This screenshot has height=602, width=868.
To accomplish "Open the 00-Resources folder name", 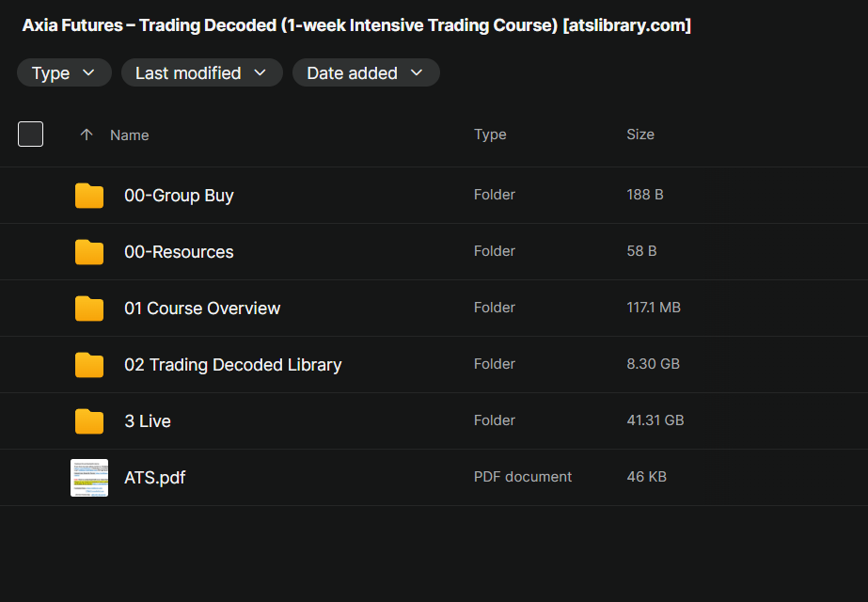I will 179,252.
